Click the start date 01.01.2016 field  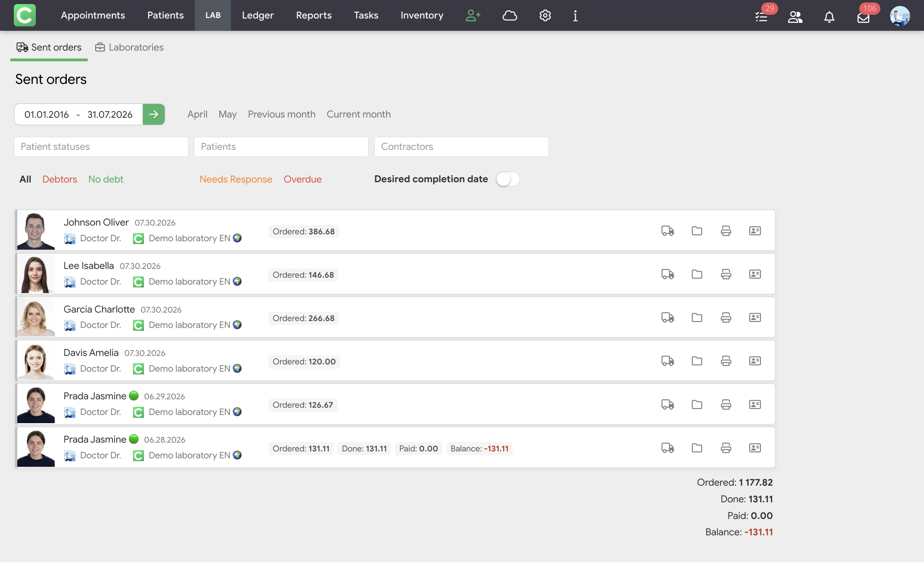point(47,115)
